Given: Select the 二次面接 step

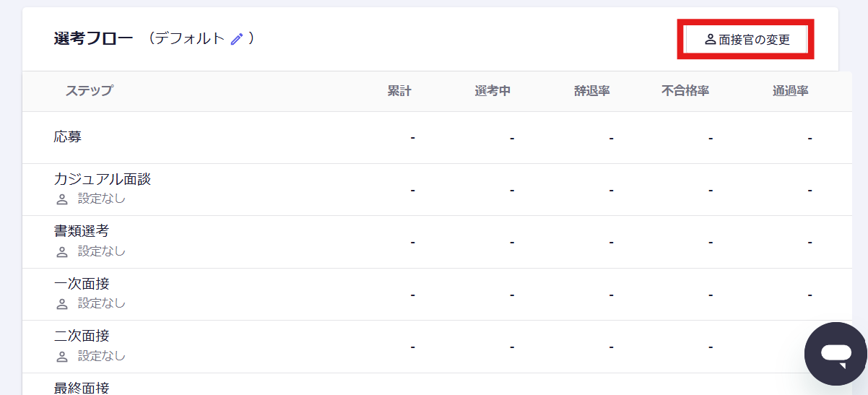Looking at the screenshot, I should coord(82,337).
